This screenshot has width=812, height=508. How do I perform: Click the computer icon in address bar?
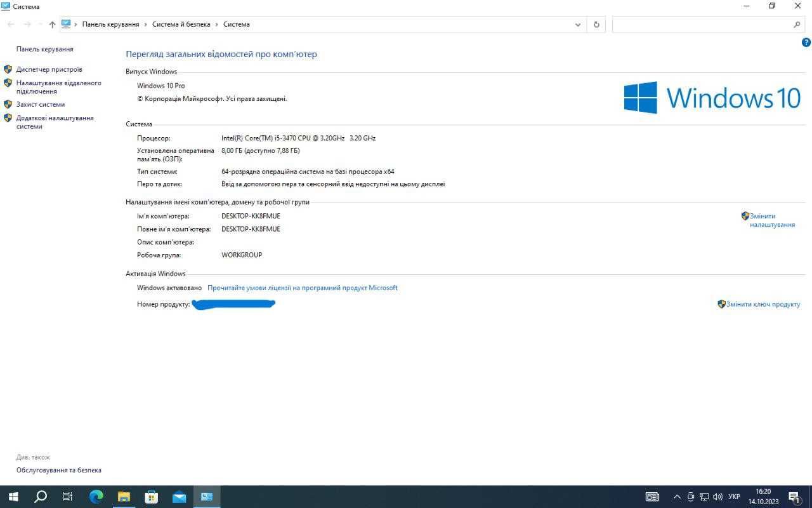(66, 24)
